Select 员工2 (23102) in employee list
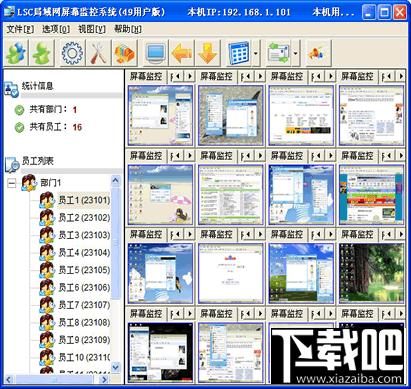 [x=84, y=218]
